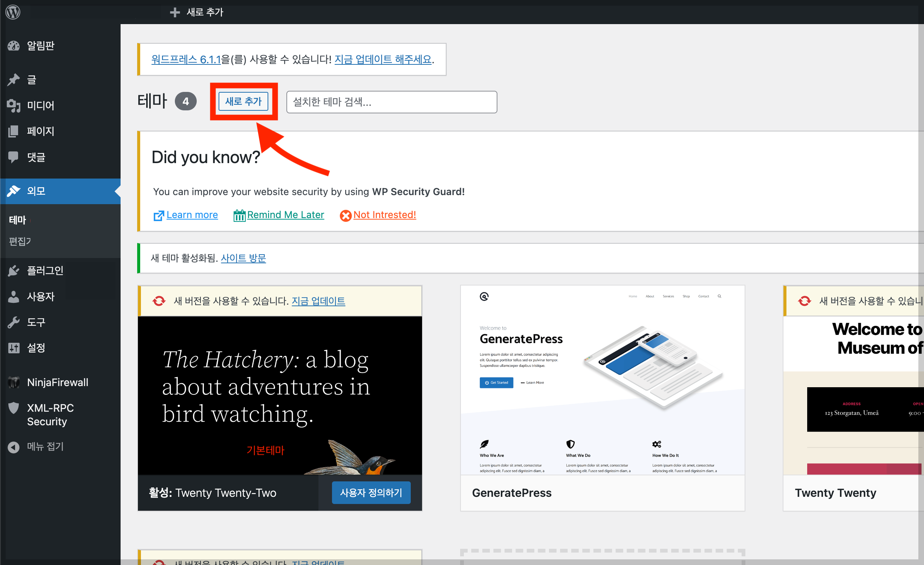
Task: Open the 미디어 media library menu
Action: 40,105
